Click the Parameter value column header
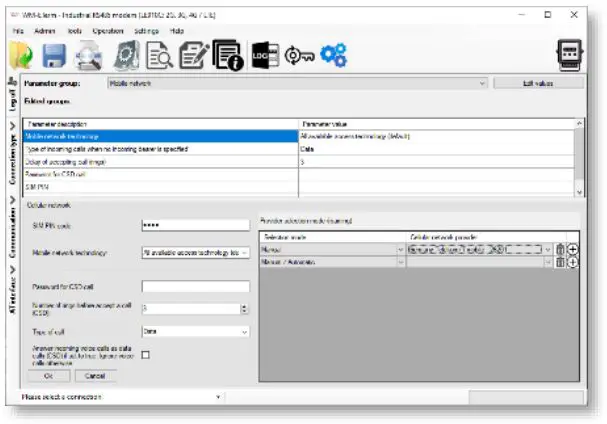Screen dimensions: 607x424 (437, 124)
